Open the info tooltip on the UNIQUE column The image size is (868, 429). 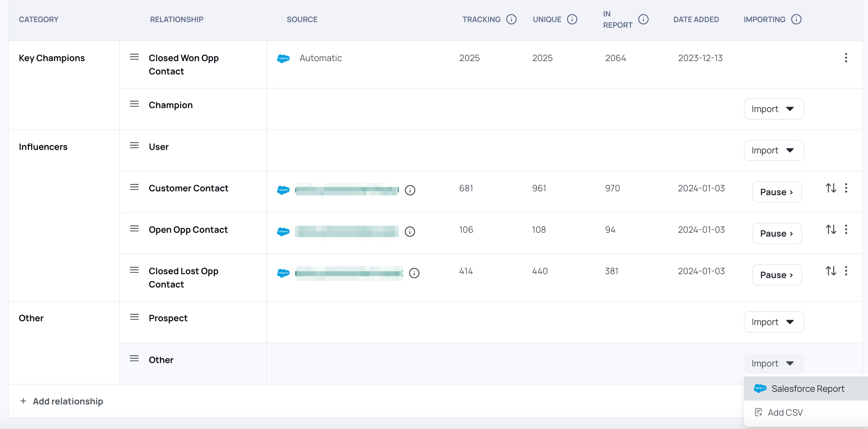pyautogui.click(x=572, y=19)
